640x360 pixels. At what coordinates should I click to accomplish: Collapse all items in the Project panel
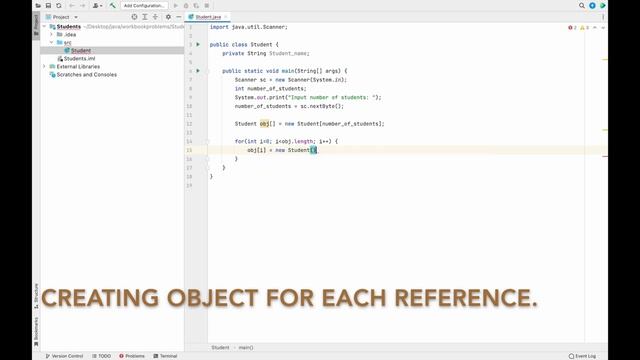(156, 17)
